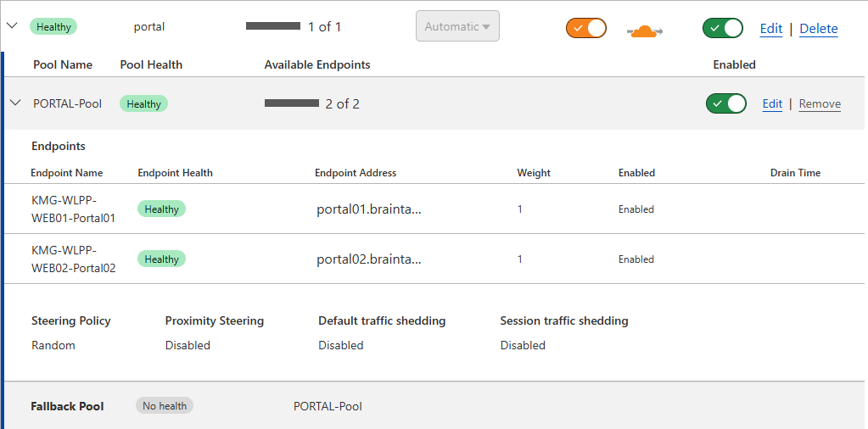Screen dimensions: 868x429
Task: Click Healthy badge for KMG-WLPP-WEB02-Portal02
Action: click(x=161, y=259)
